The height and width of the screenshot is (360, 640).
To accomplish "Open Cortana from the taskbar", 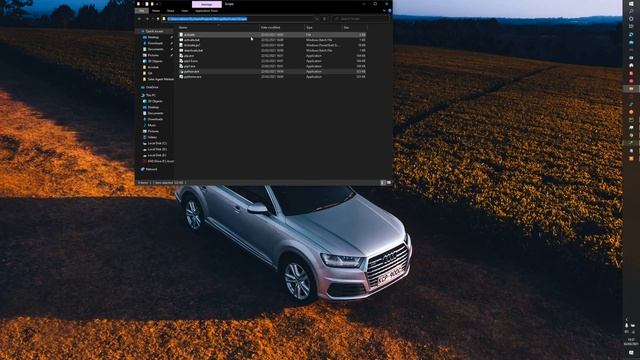I will [631, 19].
